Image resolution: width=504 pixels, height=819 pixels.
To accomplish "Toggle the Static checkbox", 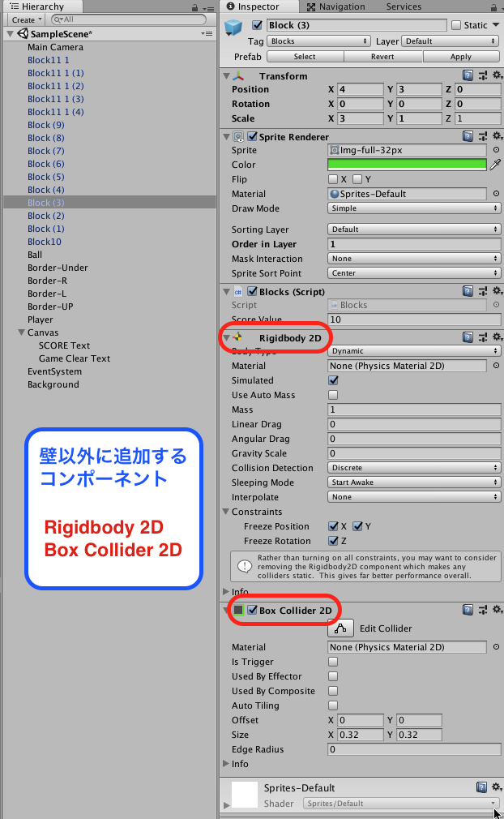I will tap(456, 25).
